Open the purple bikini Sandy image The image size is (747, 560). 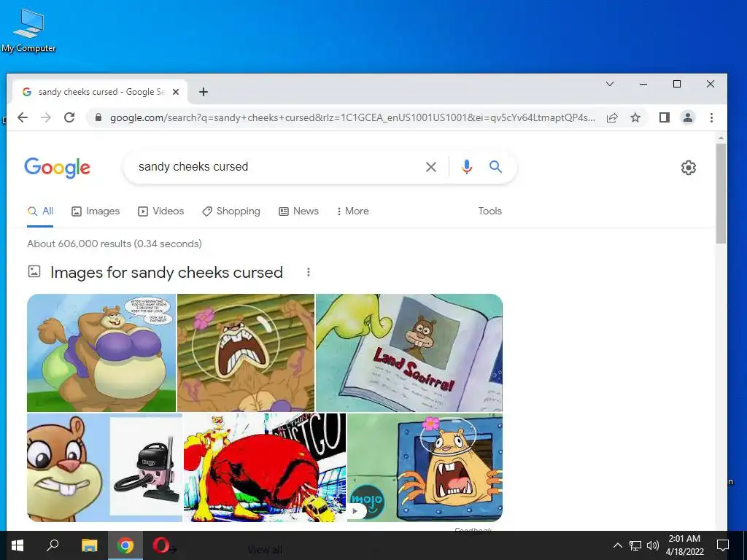pos(101,353)
